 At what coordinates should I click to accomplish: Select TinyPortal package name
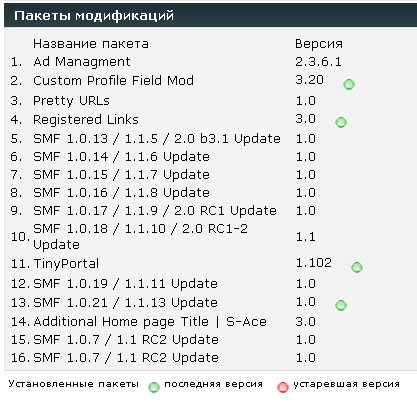(66, 264)
